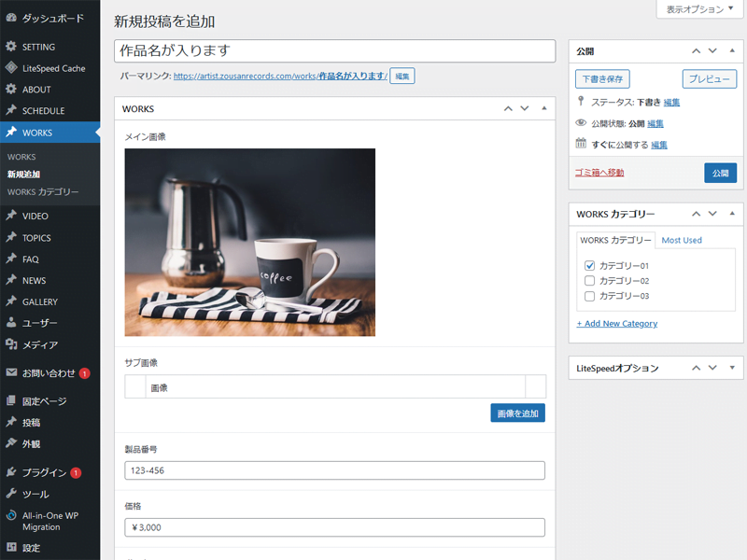
Task: Open the GALLERY section icon
Action: tap(9, 301)
